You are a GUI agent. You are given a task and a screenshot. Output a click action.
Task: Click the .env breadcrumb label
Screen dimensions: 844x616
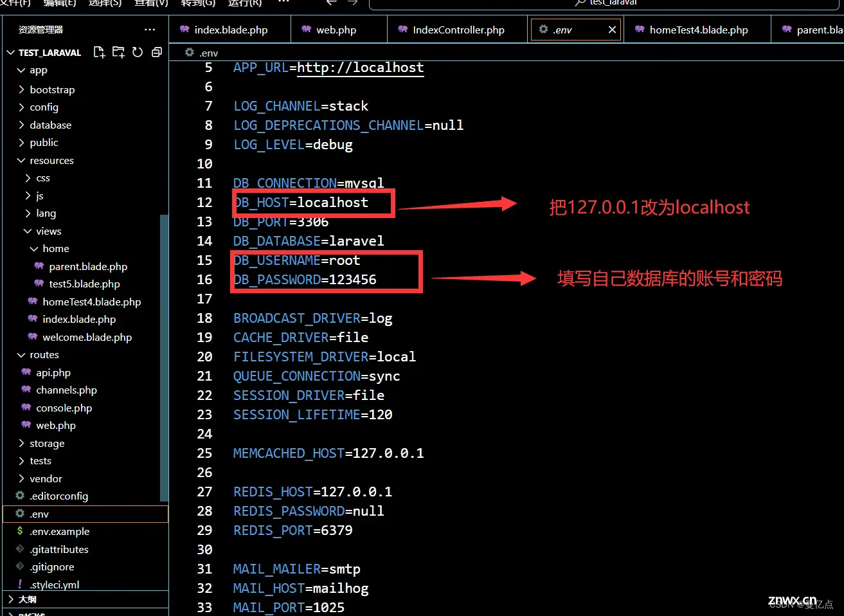tap(208, 53)
